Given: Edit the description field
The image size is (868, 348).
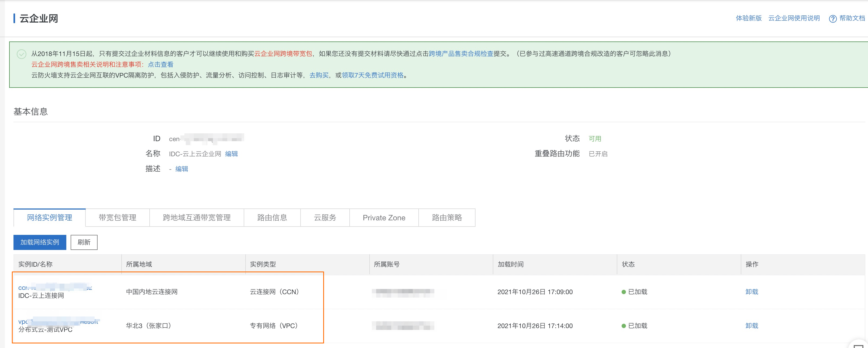Looking at the screenshot, I should 182,169.
